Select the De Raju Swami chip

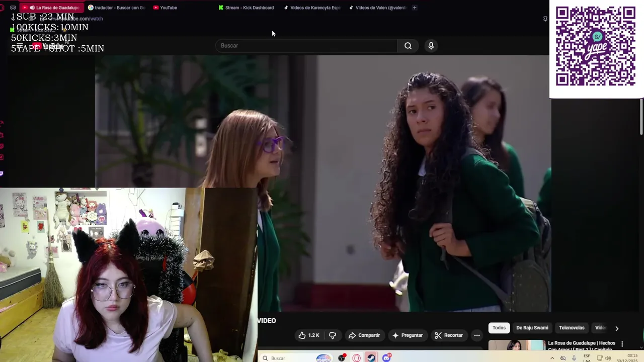[x=532, y=328]
